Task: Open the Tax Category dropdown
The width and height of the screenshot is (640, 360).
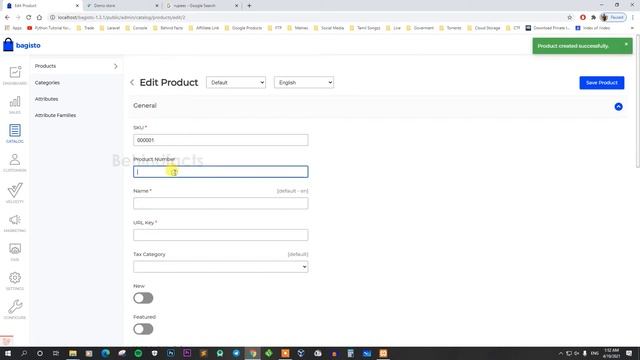Action: (220, 267)
